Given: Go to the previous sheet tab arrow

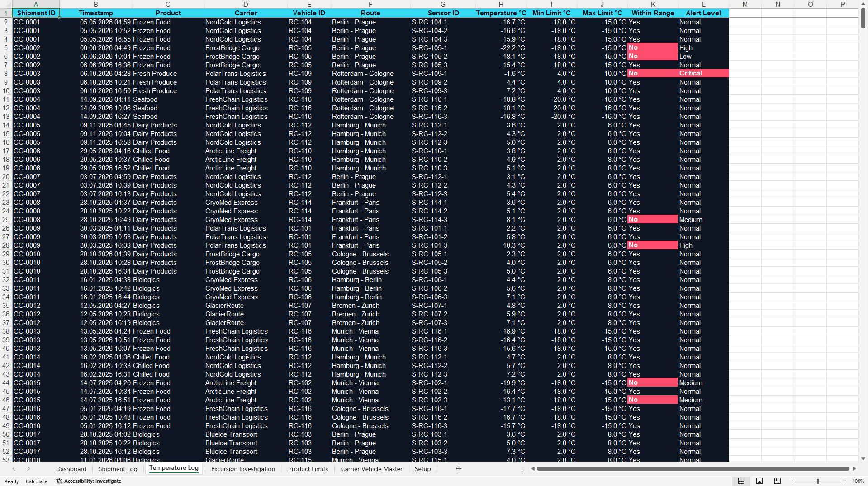Looking at the screenshot, I should (14, 469).
